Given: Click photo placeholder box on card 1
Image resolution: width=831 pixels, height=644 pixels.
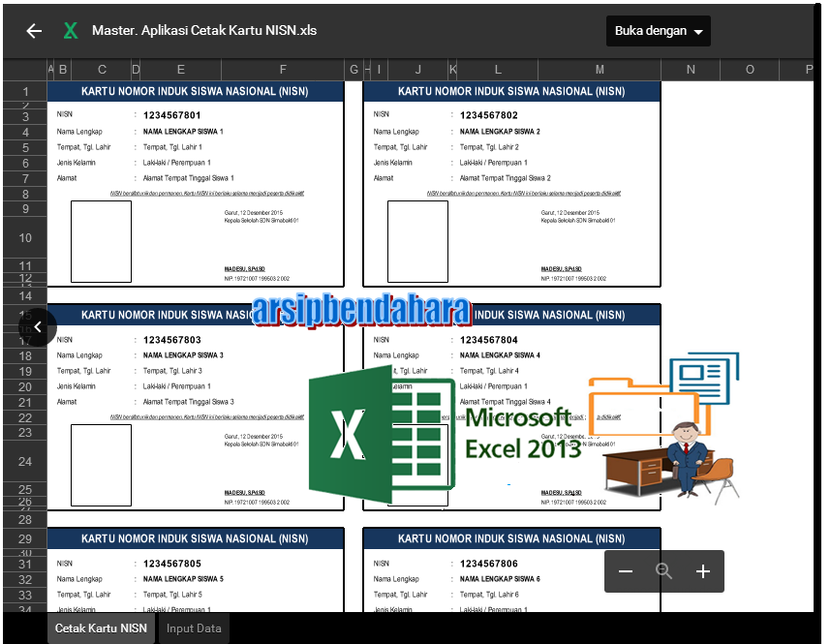Looking at the screenshot, I should pyautogui.click(x=102, y=241).
